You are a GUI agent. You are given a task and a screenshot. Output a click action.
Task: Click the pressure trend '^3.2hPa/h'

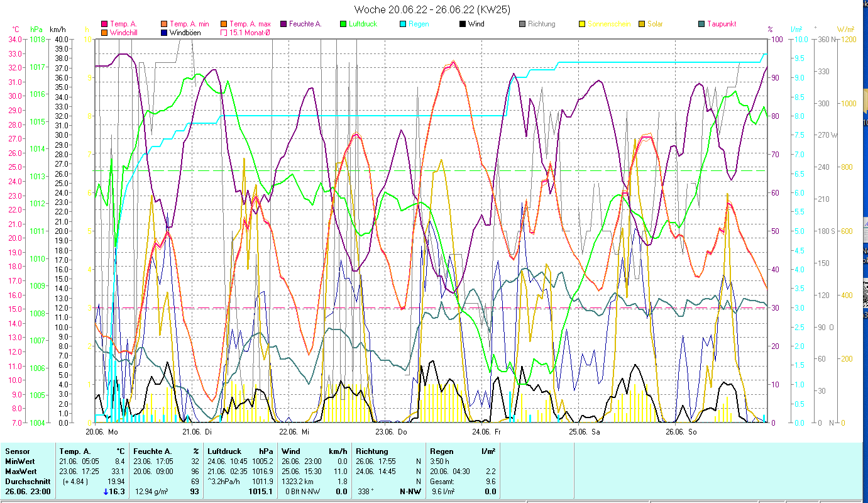[x=224, y=482]
